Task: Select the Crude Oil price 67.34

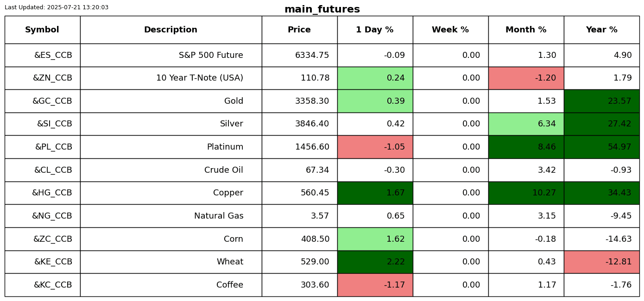Action: click(299, 170)
